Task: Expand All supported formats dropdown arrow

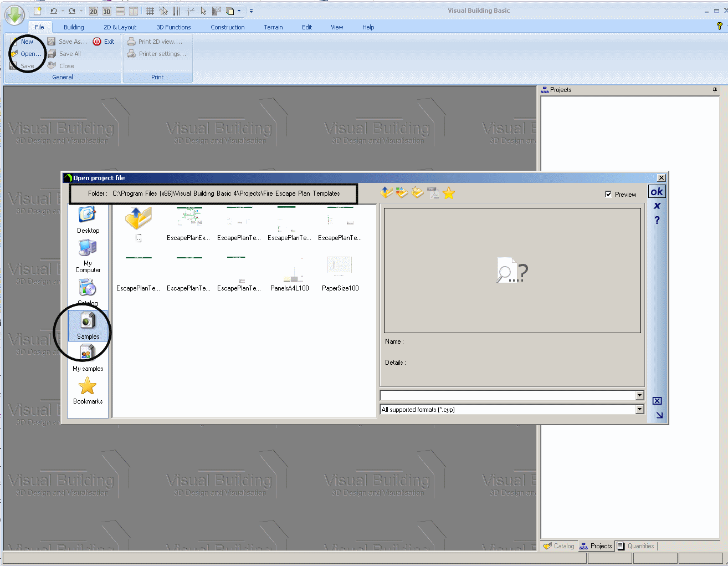Action: pos(640,409)
